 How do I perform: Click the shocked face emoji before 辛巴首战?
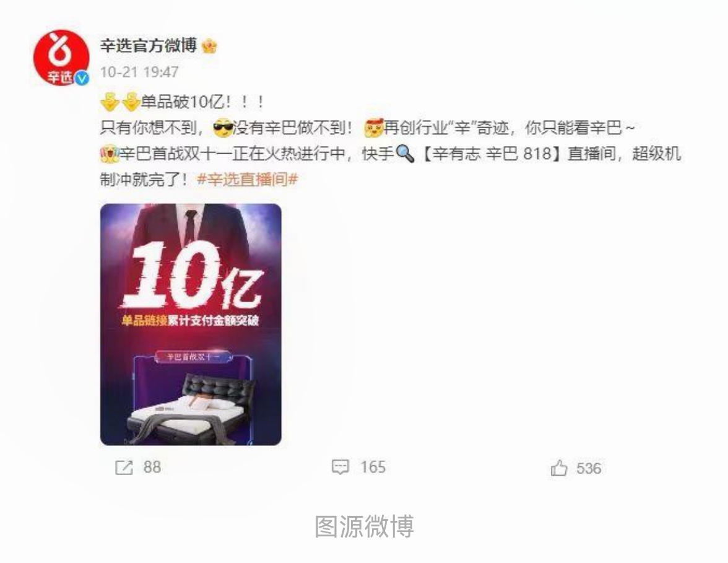110,154
